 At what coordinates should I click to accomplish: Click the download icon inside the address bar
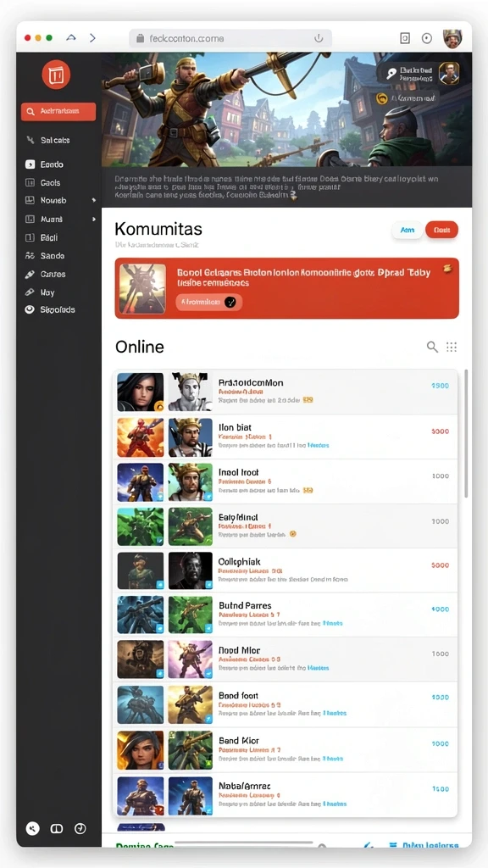click(319, 38)
